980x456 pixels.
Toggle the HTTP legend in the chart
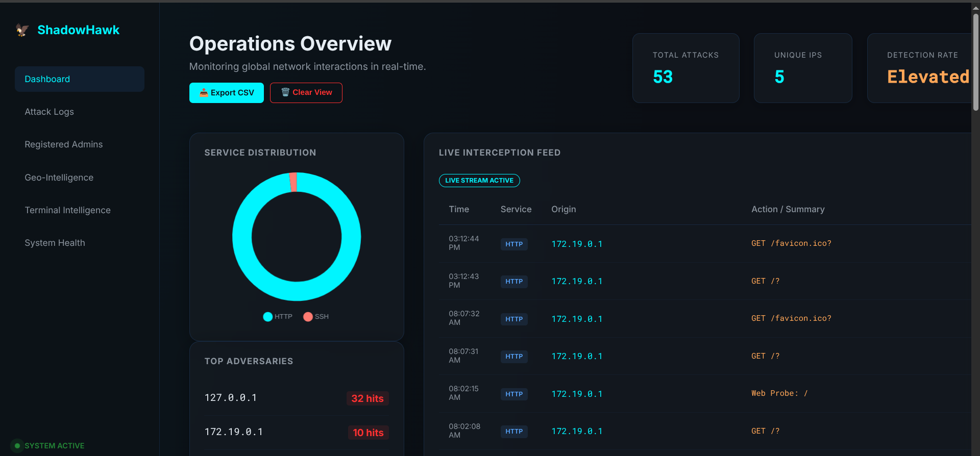point(278,317)
